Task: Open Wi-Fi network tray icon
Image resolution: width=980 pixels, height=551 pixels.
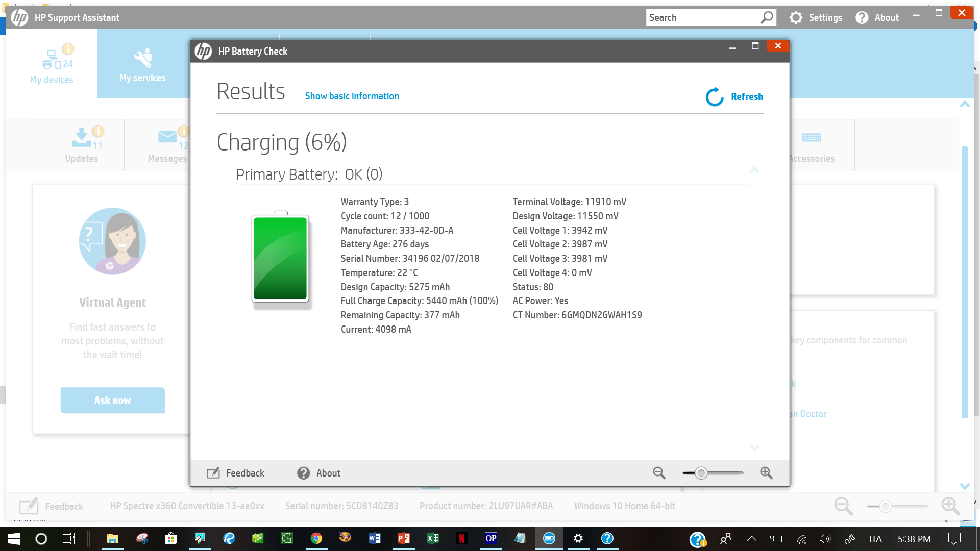Action: point(801,539)
